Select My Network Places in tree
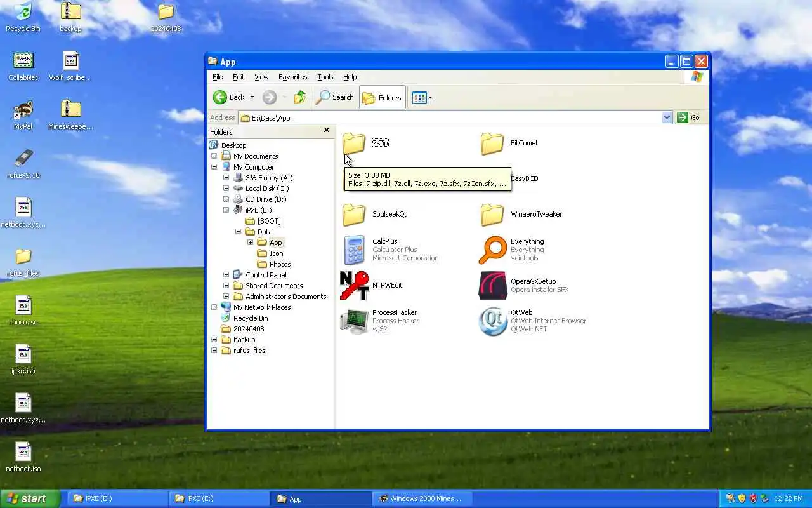 pos(262,307)
